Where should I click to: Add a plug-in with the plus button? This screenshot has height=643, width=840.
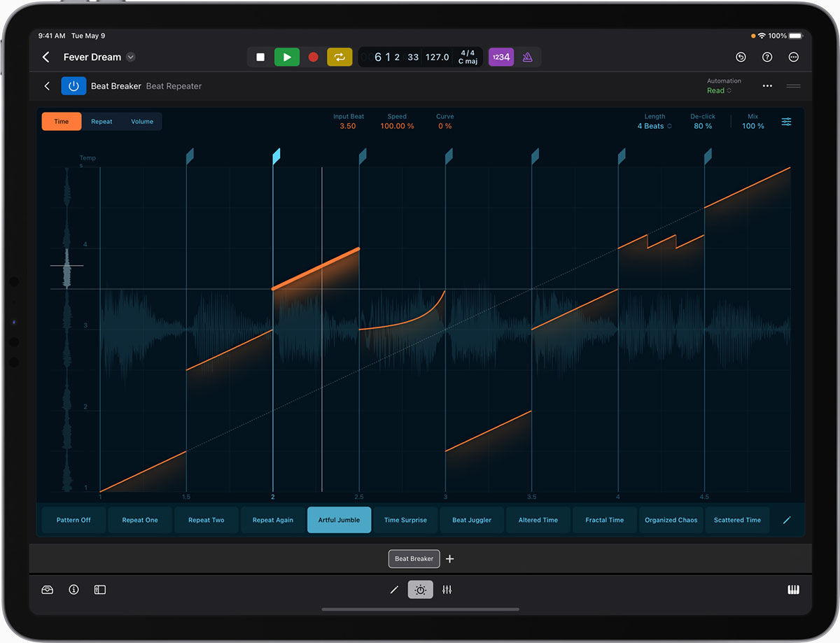pyautogui.click(x=450, y=558)
